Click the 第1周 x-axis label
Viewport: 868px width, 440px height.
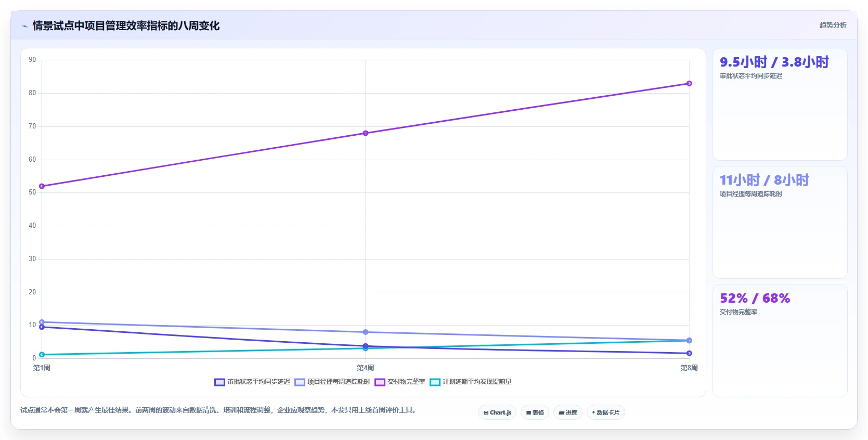pyautogui.click(x=42, y=368)
